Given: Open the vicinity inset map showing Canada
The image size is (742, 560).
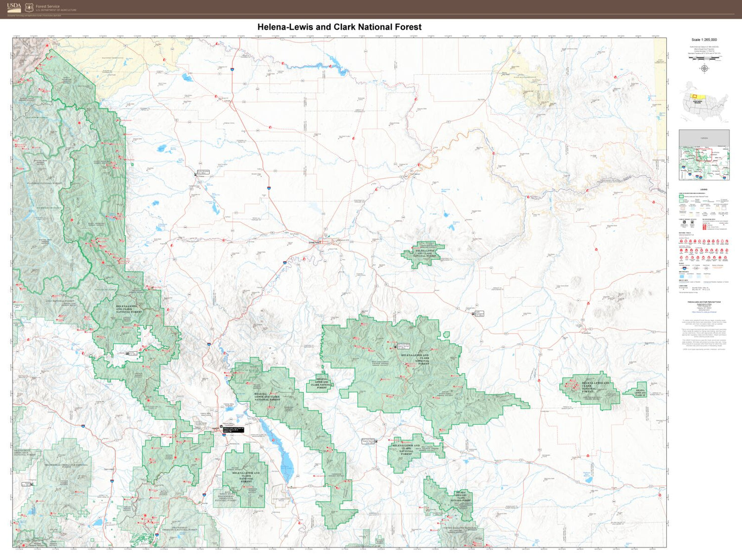Looking at the screenshot, I should (x=704, y=155).
